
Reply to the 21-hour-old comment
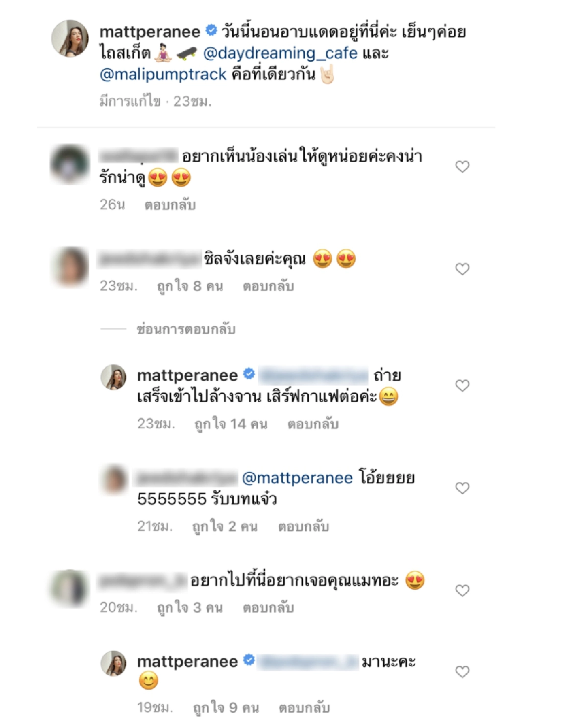point(304,527)
